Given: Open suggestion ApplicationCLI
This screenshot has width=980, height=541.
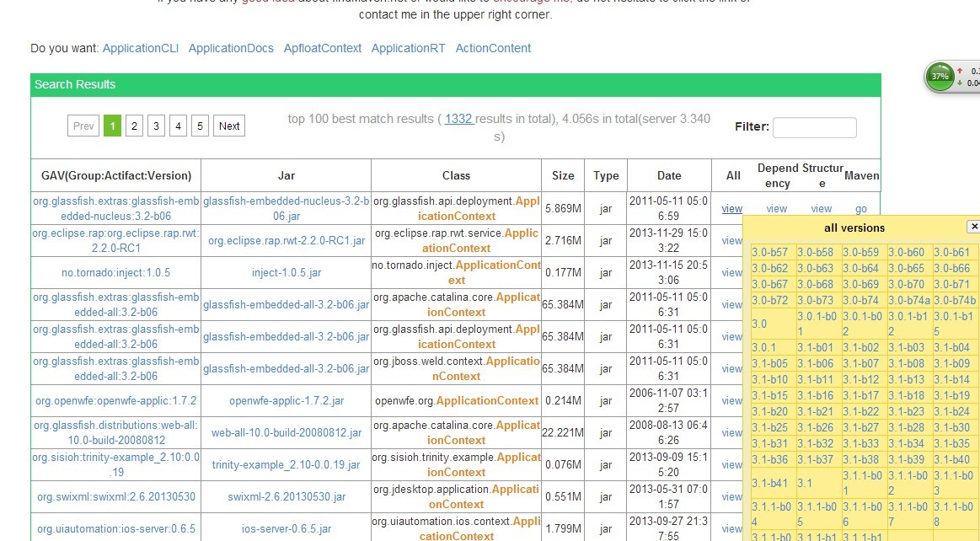Looking at the screenshot, I should coord(141,48).
